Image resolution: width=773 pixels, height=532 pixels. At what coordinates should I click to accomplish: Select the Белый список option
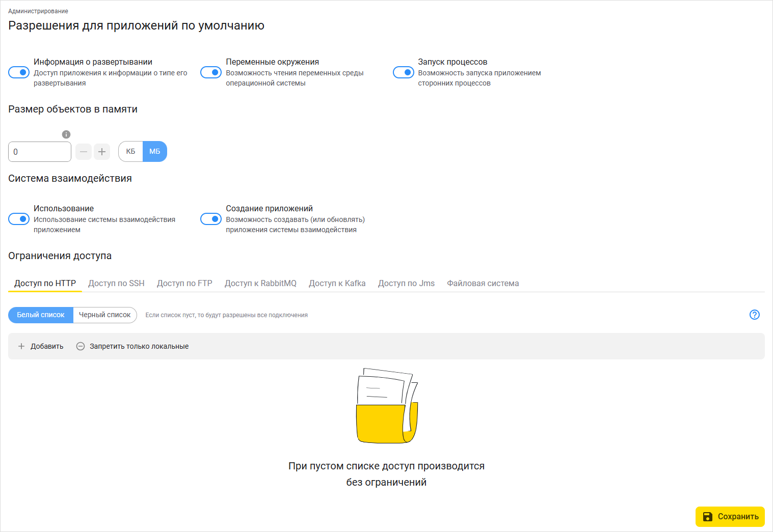pyautogui.click(x=41, y=315)
